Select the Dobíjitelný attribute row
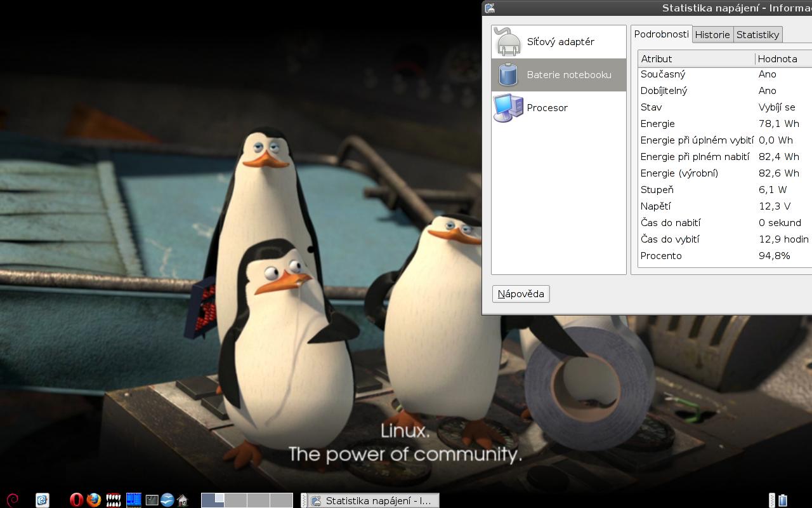This screenshot has height=508, width=812. [725, 91]
